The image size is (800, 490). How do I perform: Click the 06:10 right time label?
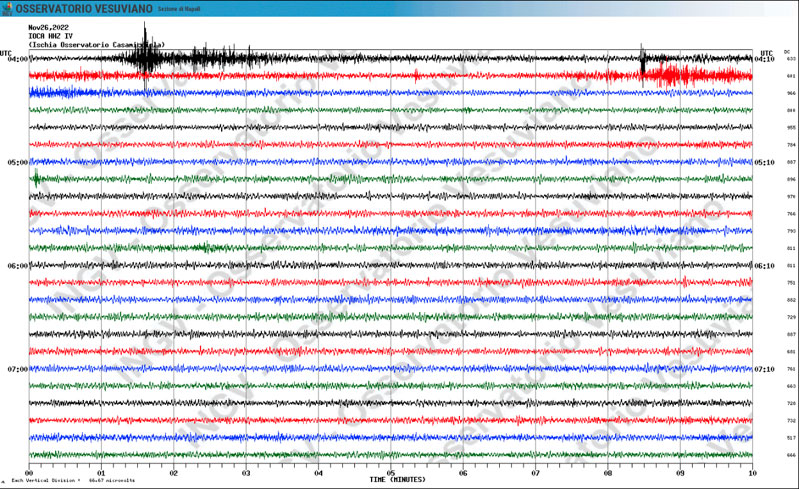point(764,266)
